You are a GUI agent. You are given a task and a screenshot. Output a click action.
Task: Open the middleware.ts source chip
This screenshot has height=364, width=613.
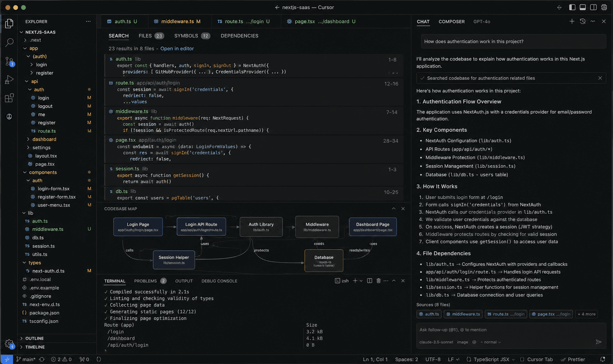coord(463,314)
